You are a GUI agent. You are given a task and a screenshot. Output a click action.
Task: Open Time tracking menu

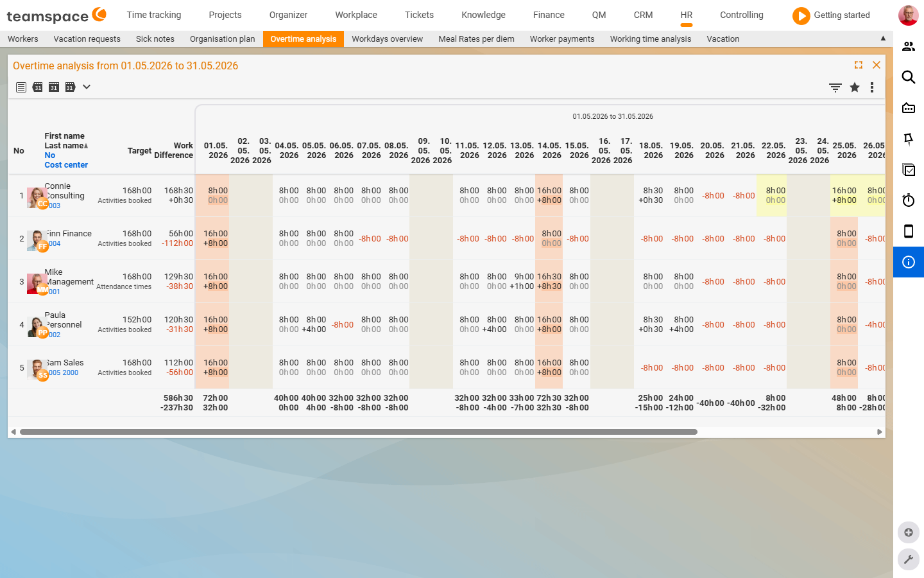[154, 15]
